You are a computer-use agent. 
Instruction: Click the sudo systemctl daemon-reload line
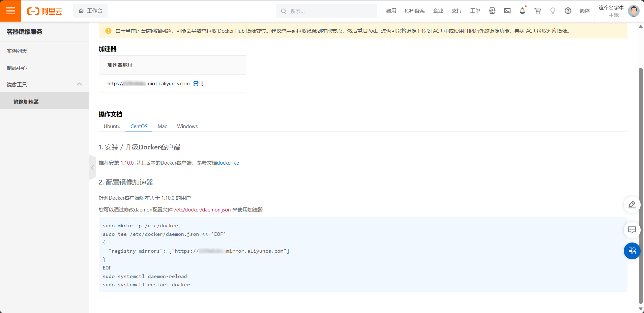(145, 276)
